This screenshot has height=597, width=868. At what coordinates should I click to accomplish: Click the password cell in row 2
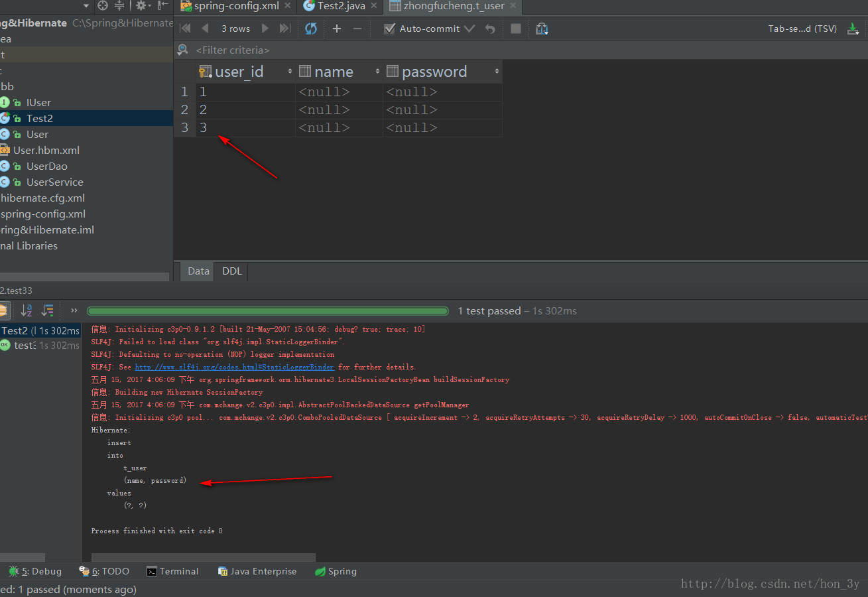(x=442, y=109)
